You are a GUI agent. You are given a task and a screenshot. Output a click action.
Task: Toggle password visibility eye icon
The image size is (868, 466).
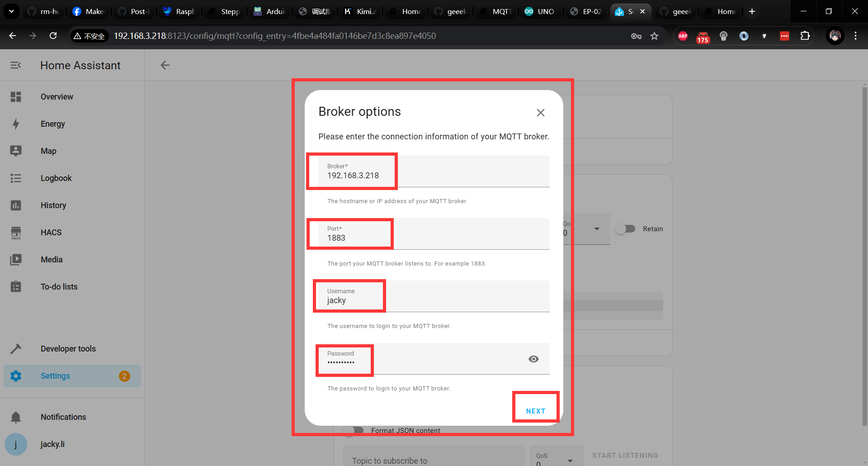[533, 359]
